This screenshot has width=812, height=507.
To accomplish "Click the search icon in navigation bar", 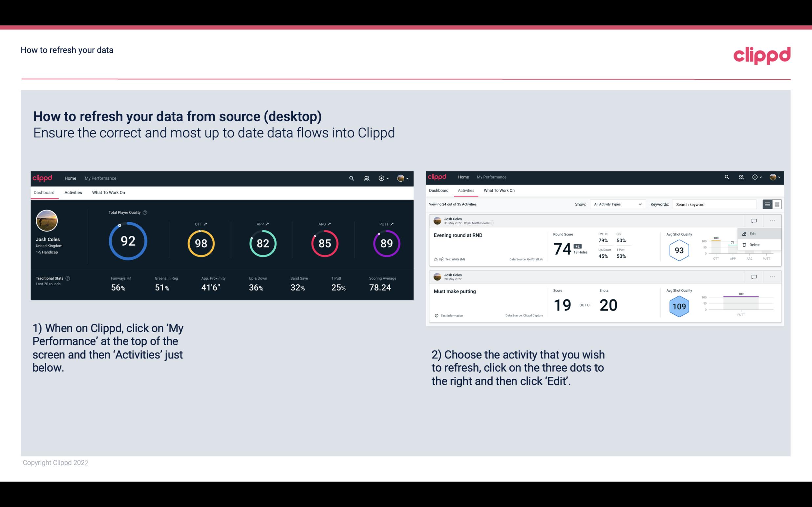I will 351,177.
